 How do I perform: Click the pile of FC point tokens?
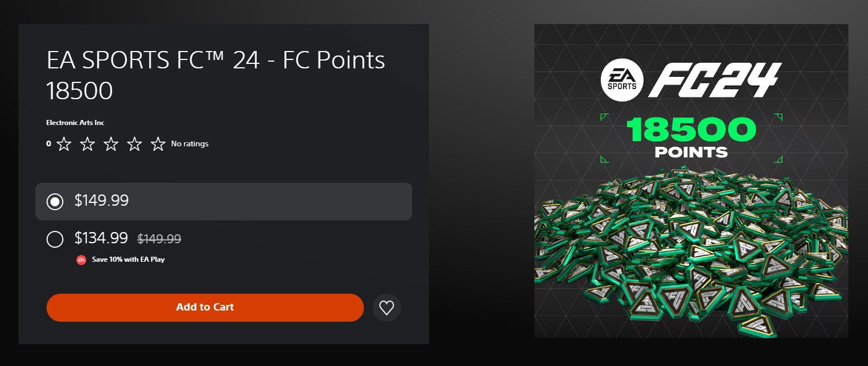pyautogui.click(x=691, y=252)
